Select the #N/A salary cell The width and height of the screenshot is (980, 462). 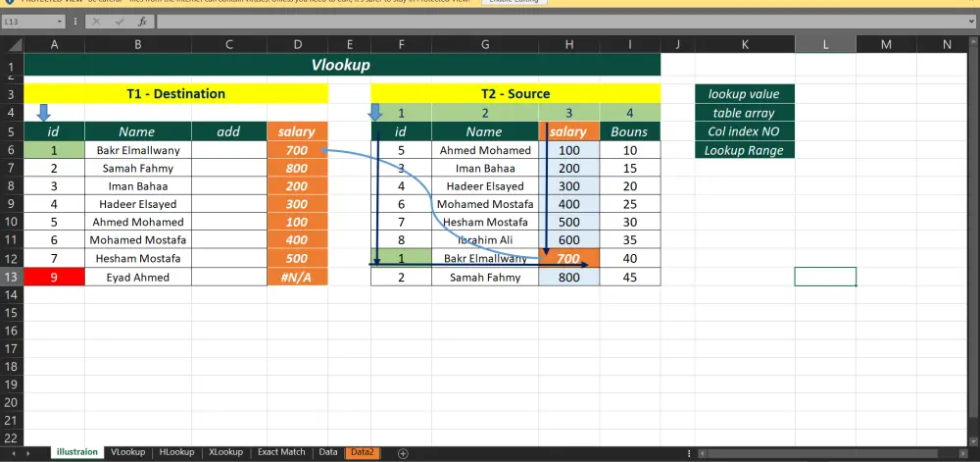click(x=298, y=277)
